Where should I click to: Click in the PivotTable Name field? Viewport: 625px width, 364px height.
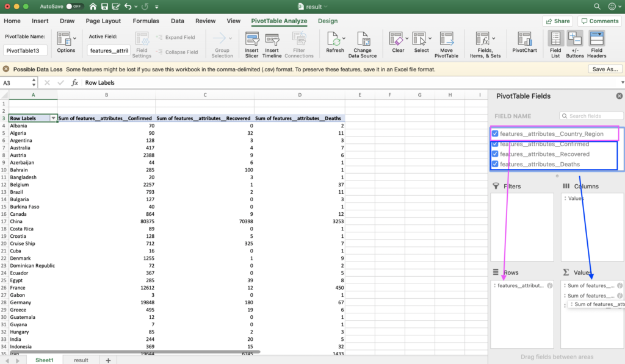point(25,51)
